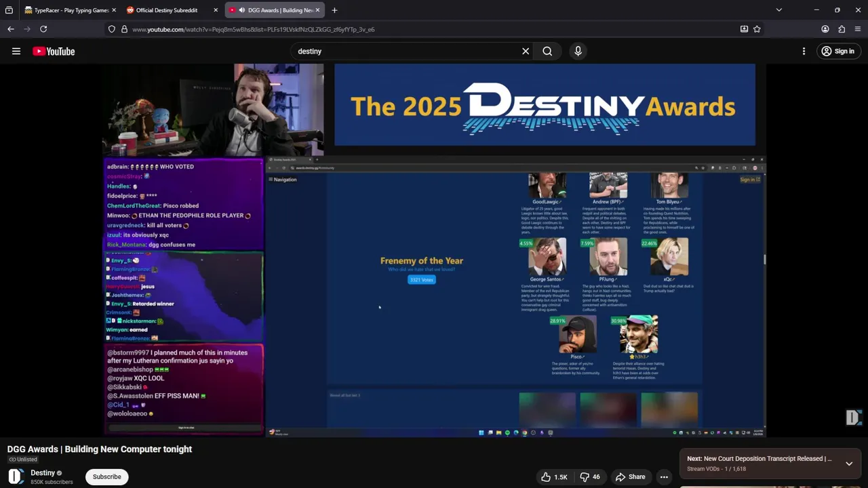Close the Official Destiny Subreddit tab
Viewport: 868px width, 488px height.
point(216,10)
